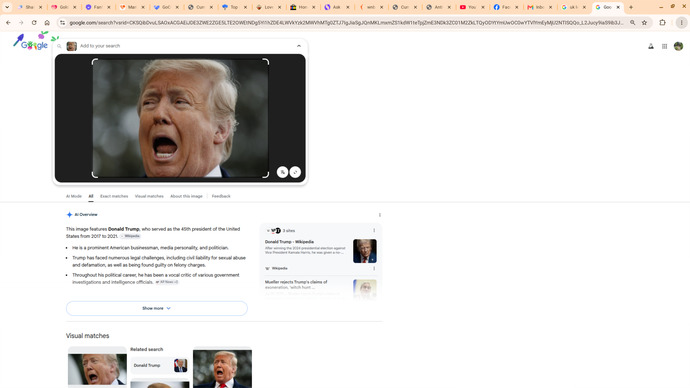Click the Feedback link
Screen dimensions: 690x388
click(221, 196)
